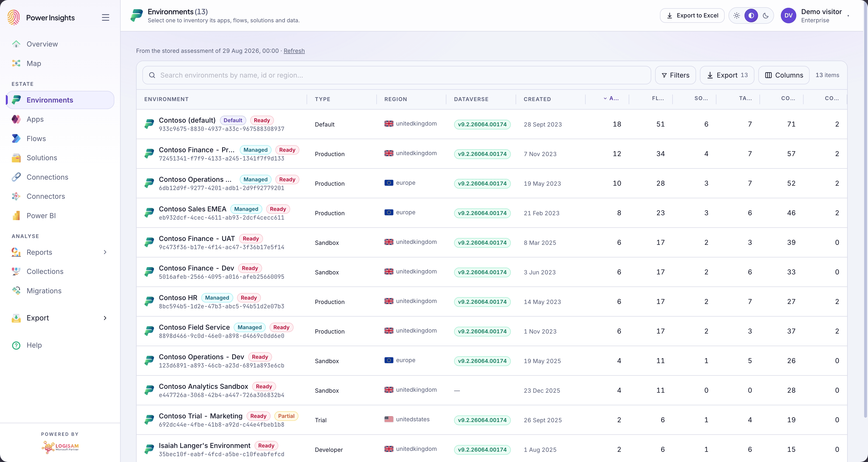
Task: Collapse the sidebar with the hamburger icon
Action: (105, 17)
